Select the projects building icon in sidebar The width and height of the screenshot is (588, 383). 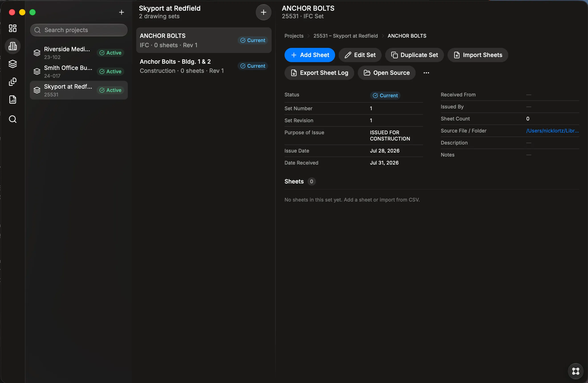(x=13, y=46)
